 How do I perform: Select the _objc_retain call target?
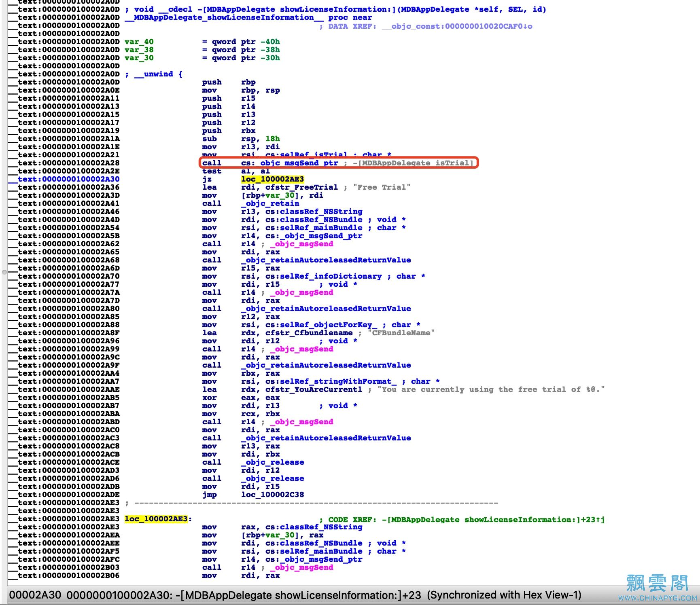coord(270,203)
